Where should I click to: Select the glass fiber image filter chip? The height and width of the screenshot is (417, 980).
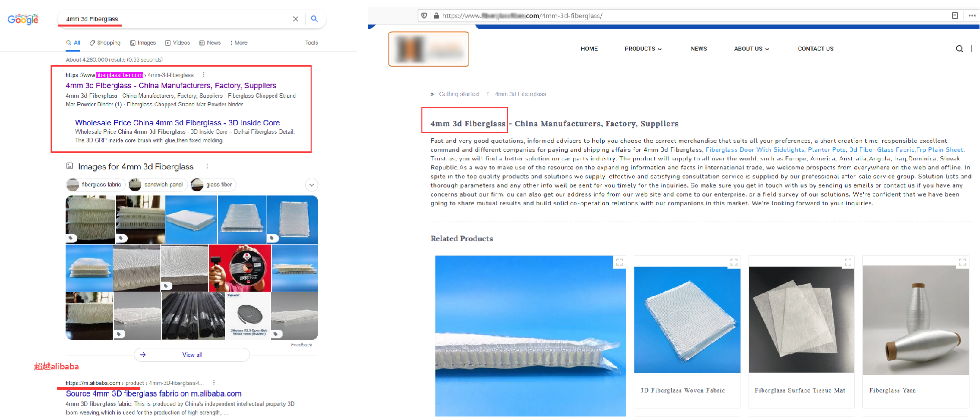click(213, 185)
